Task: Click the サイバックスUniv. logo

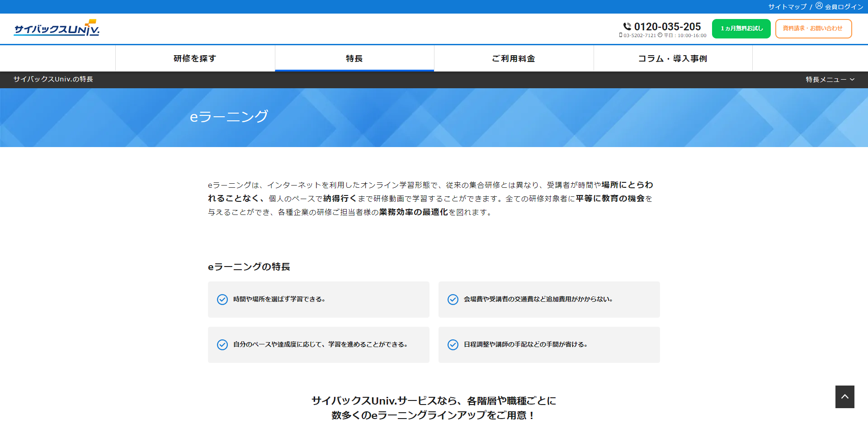Action: pos(57,28)
